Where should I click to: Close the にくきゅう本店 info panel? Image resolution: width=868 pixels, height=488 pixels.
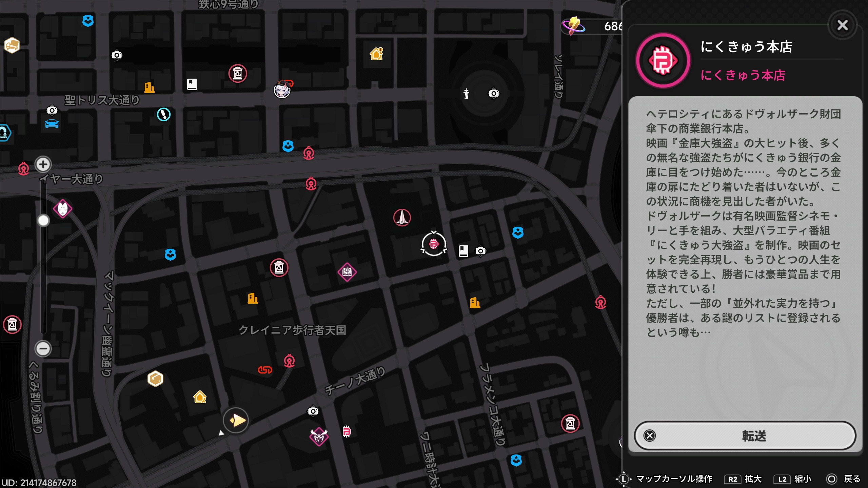click(x=842, y=25)
